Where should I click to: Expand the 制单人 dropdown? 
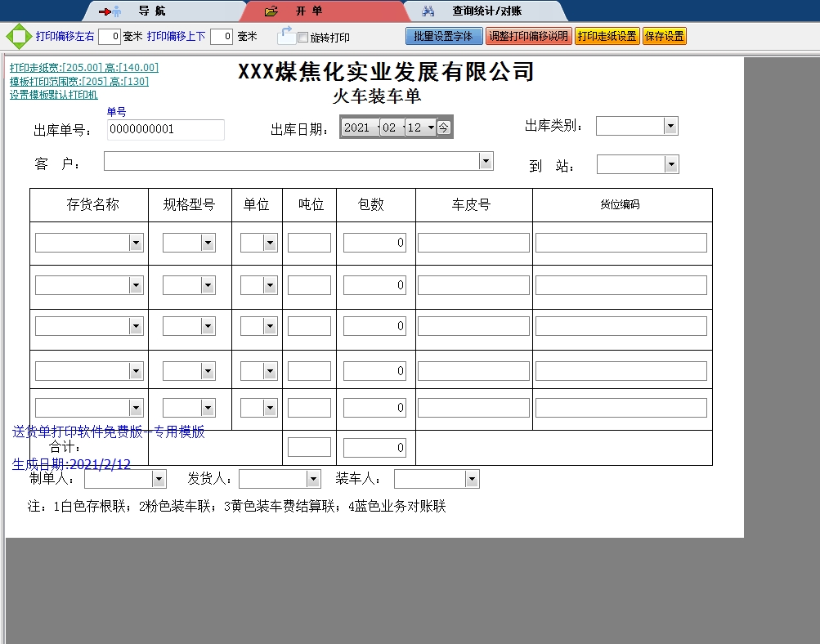pyautogui.click(x=159, y=479)
